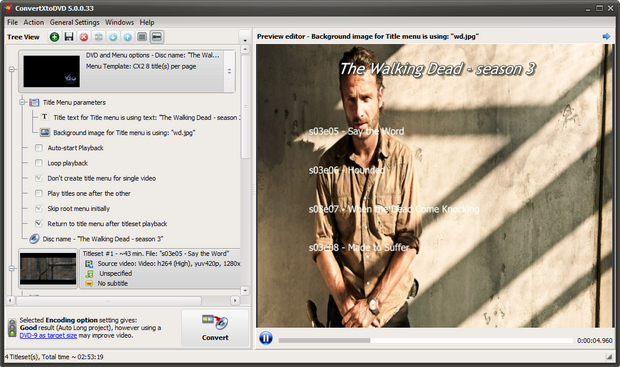Click the Expand all view toolbar icon
620x367 pixels.
pos(142,37)
